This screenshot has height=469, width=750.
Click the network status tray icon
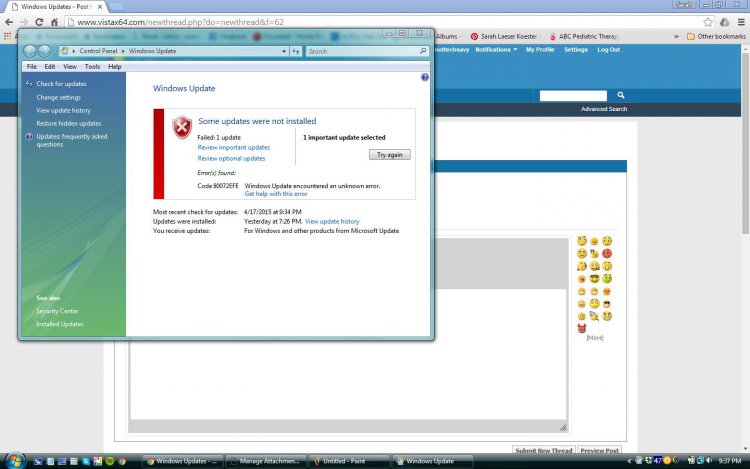[700, 461]
